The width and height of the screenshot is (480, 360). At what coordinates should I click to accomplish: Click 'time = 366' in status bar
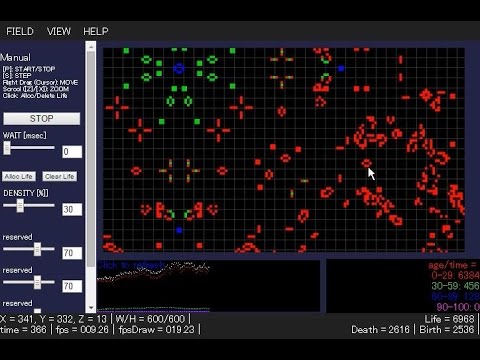(23, 330)
